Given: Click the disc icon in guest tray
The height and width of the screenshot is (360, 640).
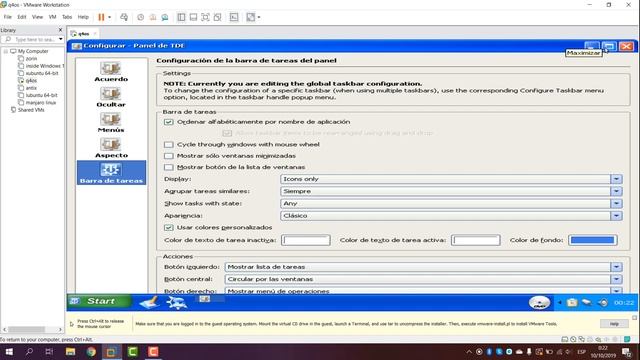Looking at the screenshot, I should click(540, 302).
